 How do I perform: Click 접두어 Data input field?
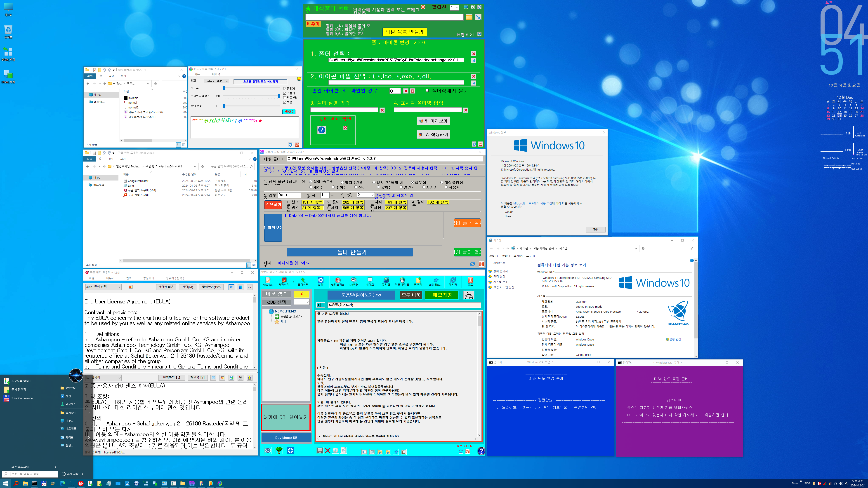[x=289, y=195]
